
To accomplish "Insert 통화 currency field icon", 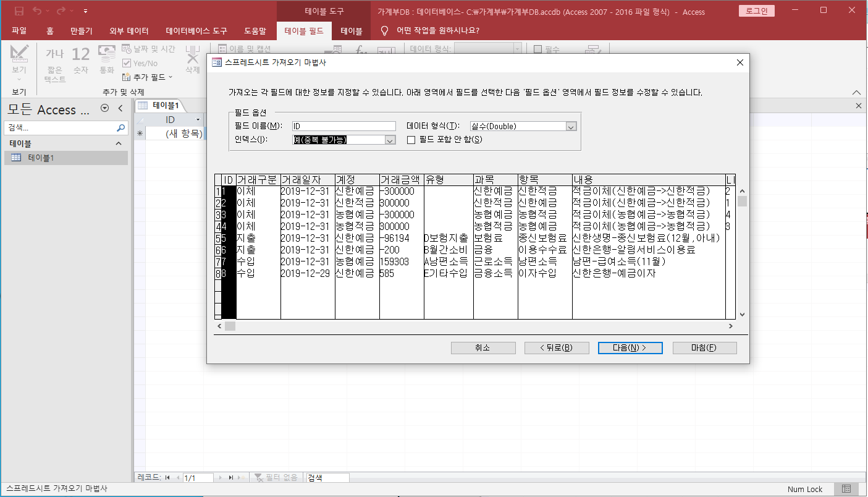I will pyautogui.click(x=107, y=61).
